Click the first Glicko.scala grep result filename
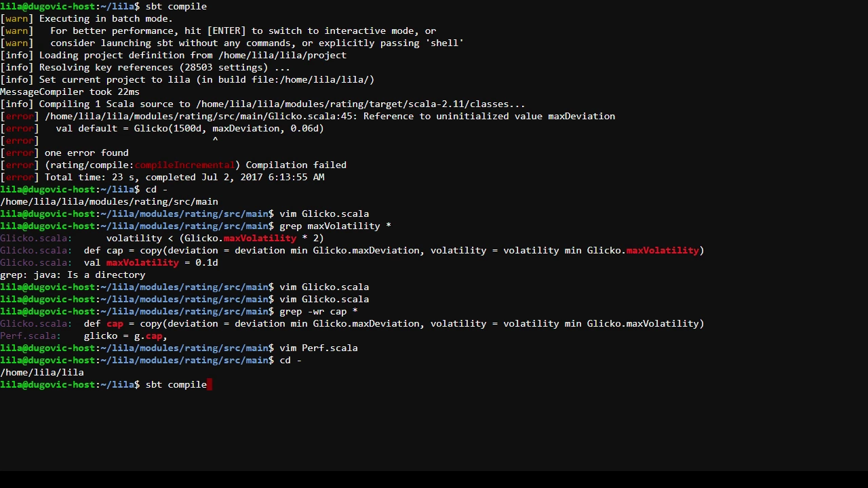 (36, 239)
